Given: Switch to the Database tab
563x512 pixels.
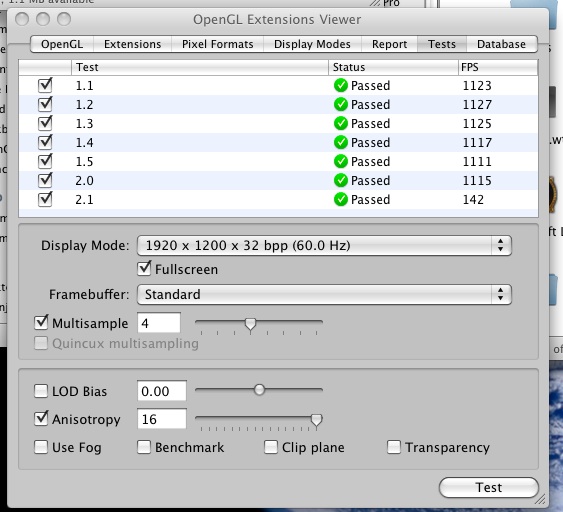Looking at the screenshot, I should tap(501, 44).
